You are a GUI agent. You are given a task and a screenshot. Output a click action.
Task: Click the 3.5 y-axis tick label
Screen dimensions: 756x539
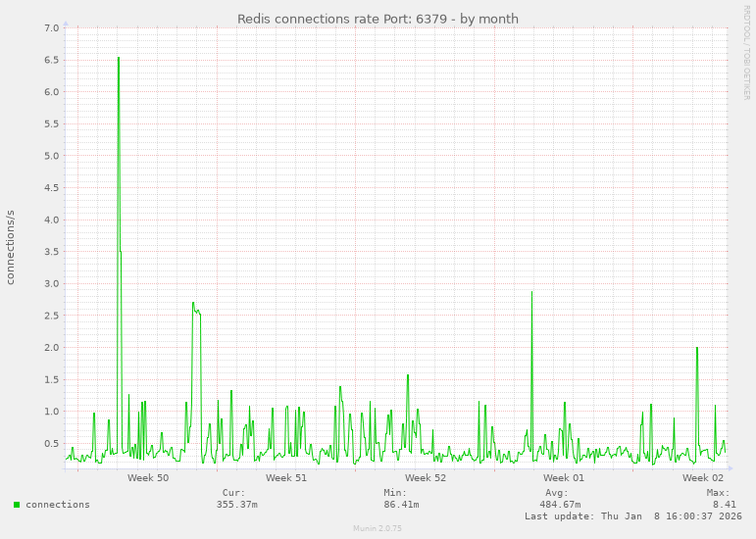click(x=52, y=252)
